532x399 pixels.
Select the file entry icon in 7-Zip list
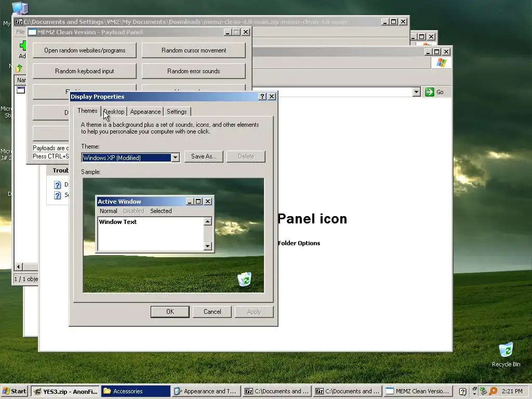pos(21,90)
